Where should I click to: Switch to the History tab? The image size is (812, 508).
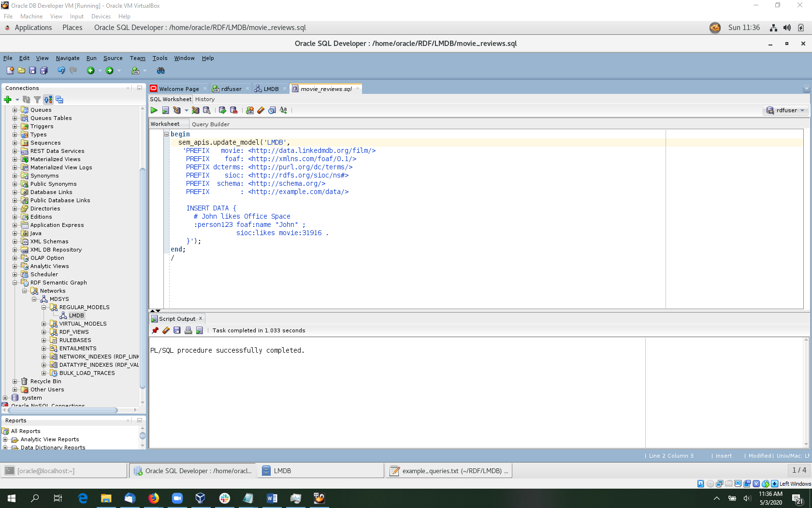tap(205, 99)
